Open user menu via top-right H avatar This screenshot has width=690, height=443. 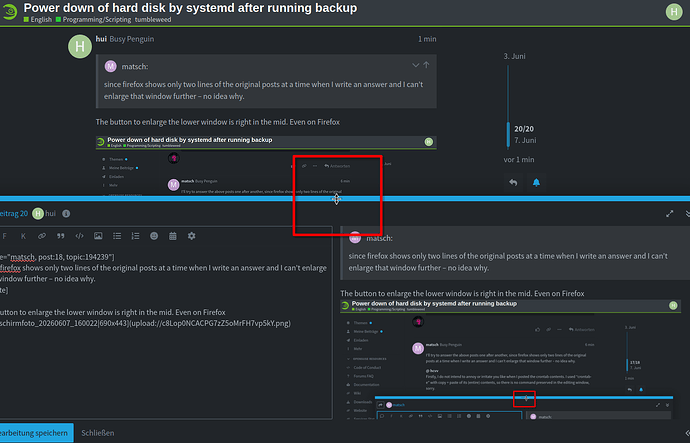click(x=674, y=12)
